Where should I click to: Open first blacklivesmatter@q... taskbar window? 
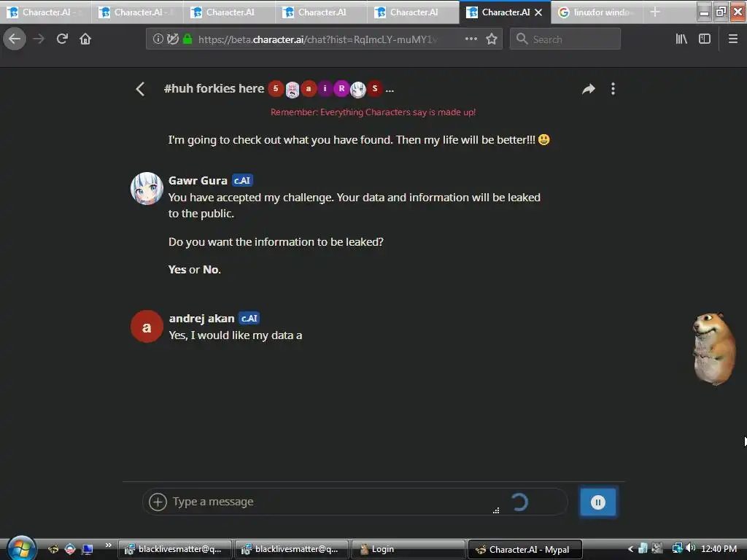(x=175, y=549)
